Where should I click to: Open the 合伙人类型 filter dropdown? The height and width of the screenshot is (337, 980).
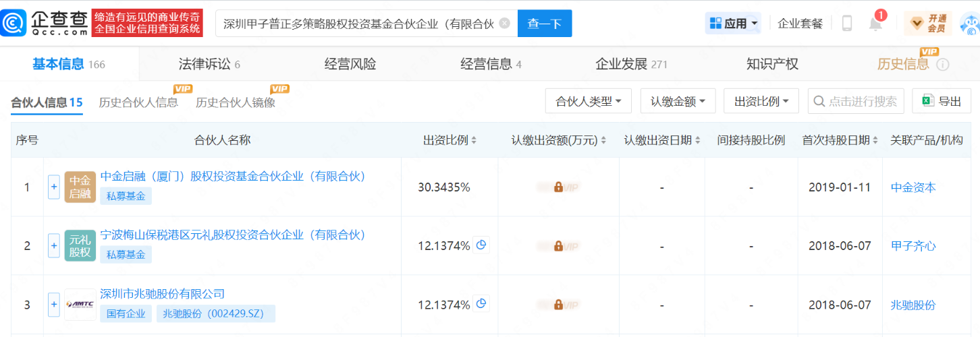coord(589,101)
